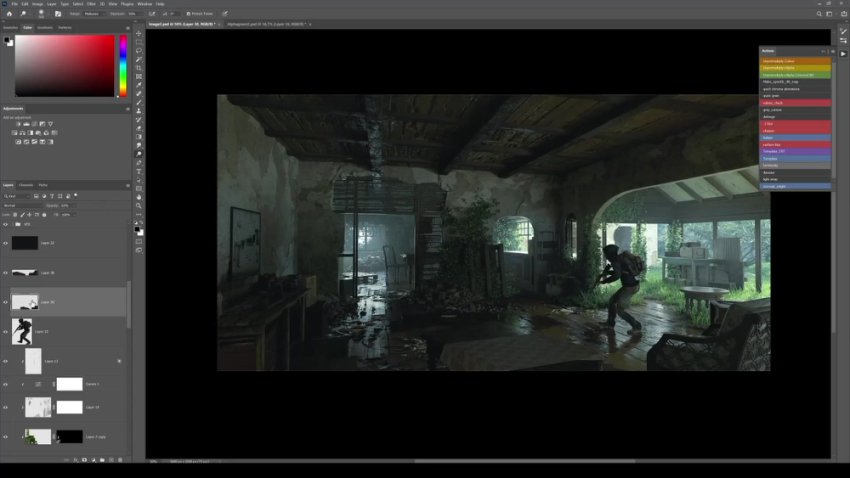Select the Hand tool

pos(139,197)
